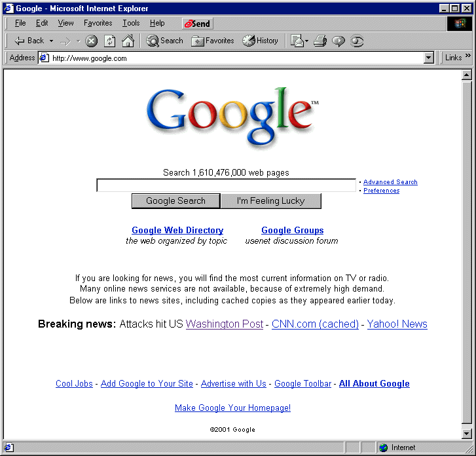This screenshot has height=456, width=476.
Task: Click the Discuss speech bubble icon
Action: (x=339, y=41)
